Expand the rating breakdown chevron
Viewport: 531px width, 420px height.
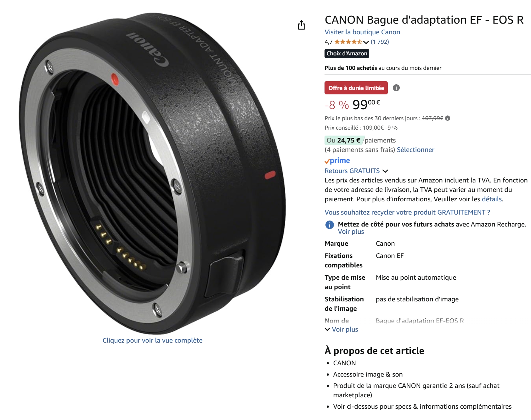click(366, 42)
